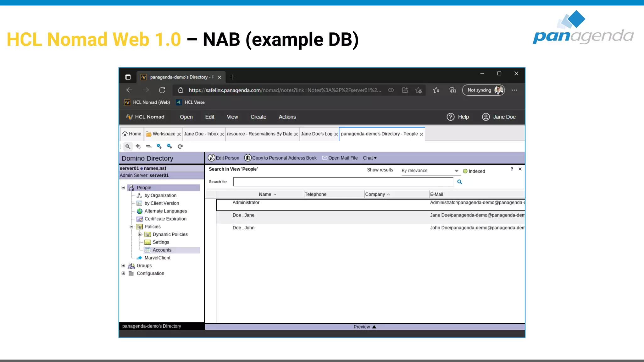Open the Chat dropdown
This screenshot has width=644, height=362.
tap(370, 158)
